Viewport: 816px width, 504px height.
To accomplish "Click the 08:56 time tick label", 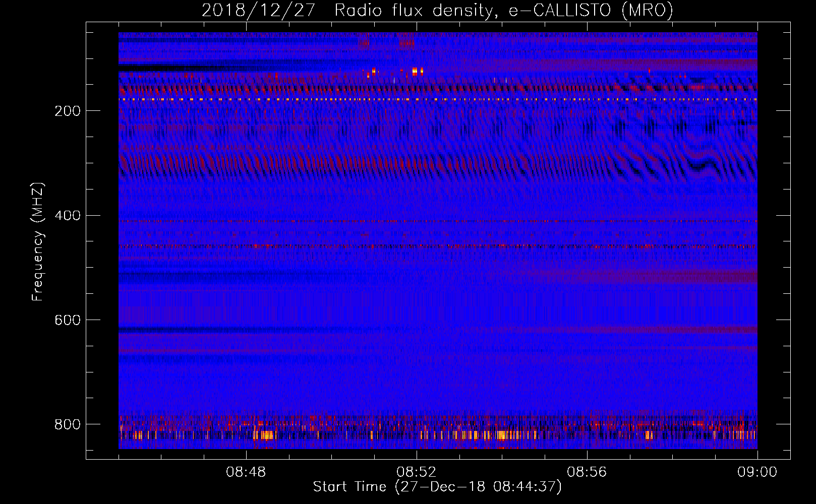I will pos(587,472).
